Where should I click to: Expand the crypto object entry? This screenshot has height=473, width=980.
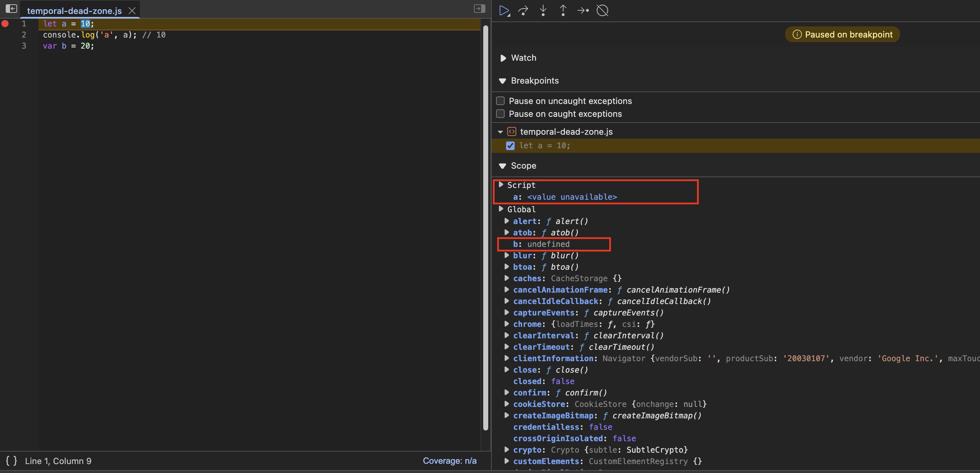tap(507, 449)
